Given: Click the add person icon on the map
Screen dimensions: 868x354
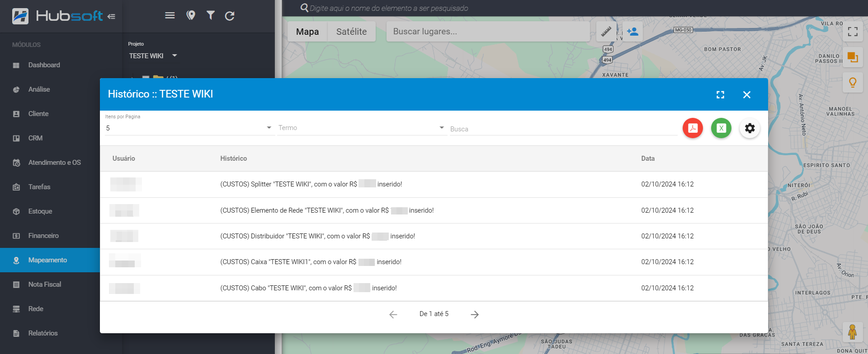Looking at the screenshot, I should click(x=632, y=32).
